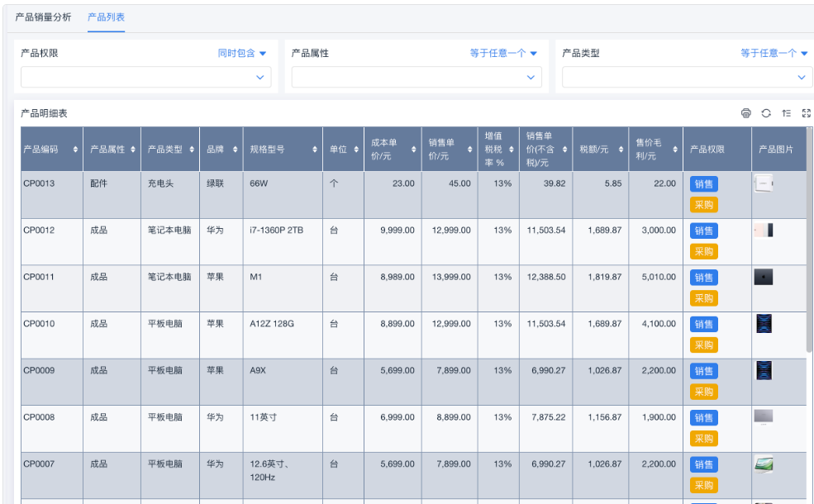Screen dimensions: 814x504
Task: Switch to the 产品销量分析 tab
Action: pyautogui.click(x=43, y=17)
